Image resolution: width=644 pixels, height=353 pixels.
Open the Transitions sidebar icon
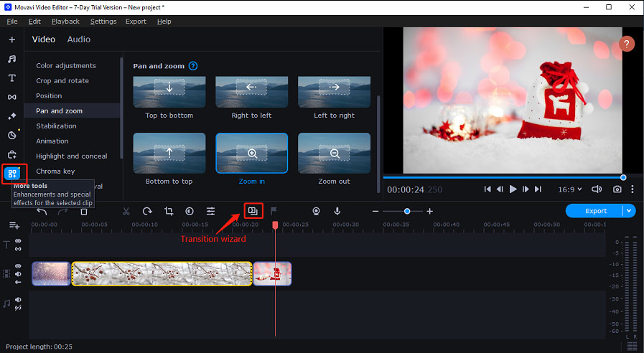pos(12,98)
